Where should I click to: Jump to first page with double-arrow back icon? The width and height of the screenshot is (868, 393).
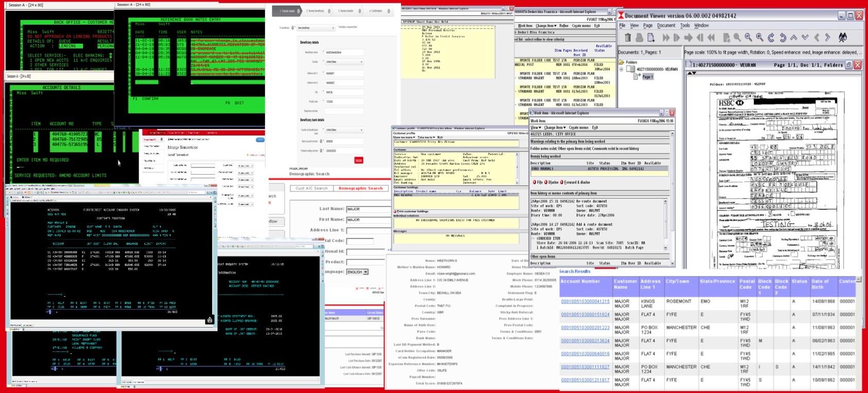pos(711,38)
